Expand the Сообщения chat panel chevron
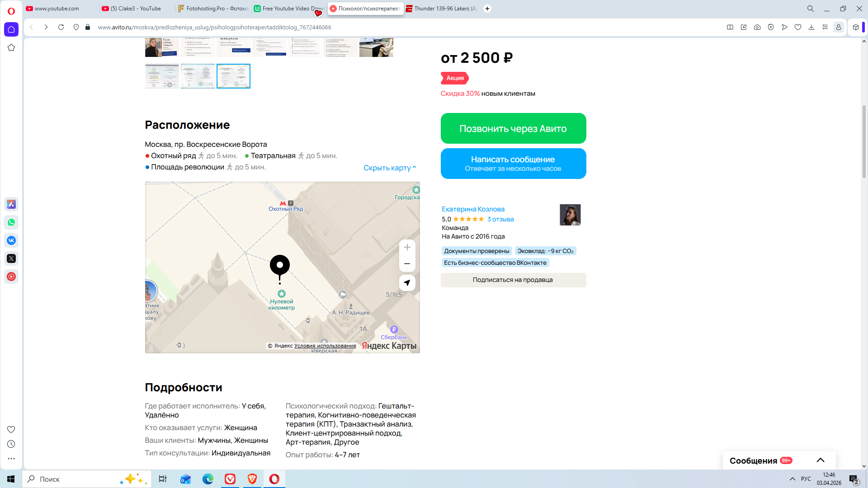The width and height of the screenshot is (868, 488). [821, 460]
